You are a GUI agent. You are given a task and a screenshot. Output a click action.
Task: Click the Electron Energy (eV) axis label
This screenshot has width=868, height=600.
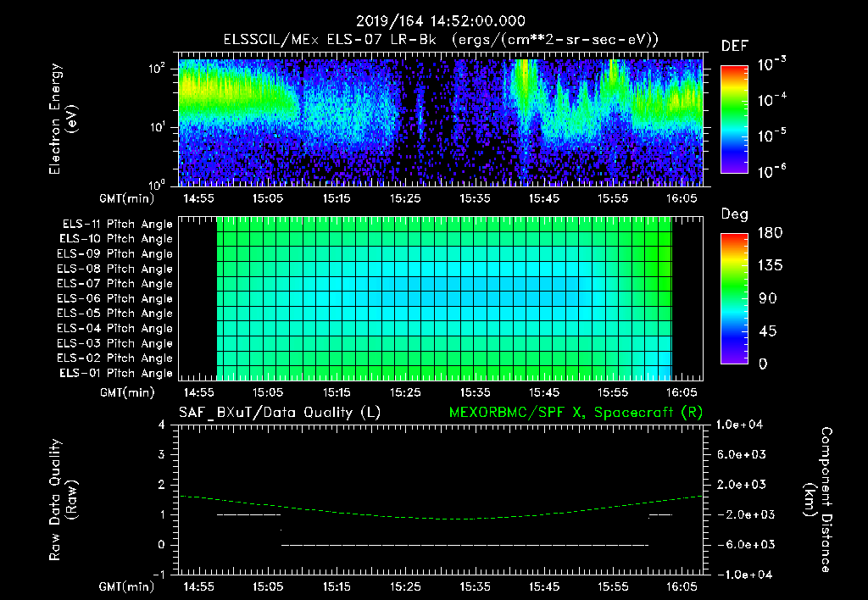click(63, 119)
